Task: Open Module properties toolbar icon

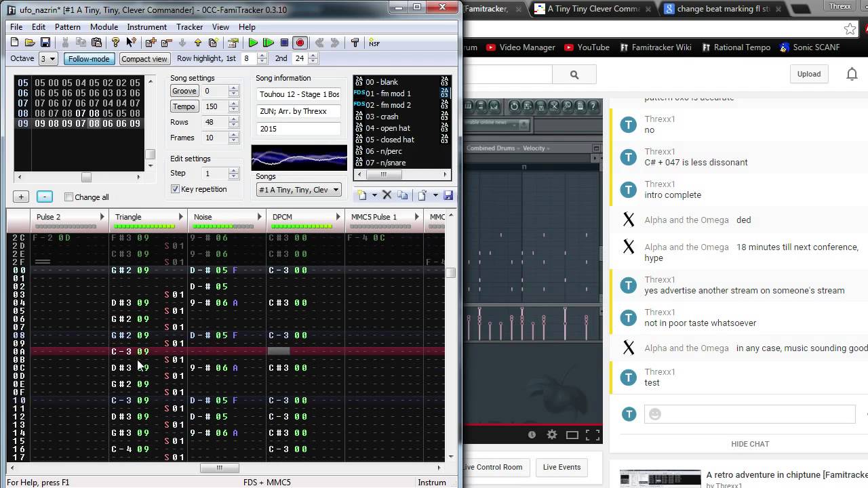Action: click(x=233, y=43)
